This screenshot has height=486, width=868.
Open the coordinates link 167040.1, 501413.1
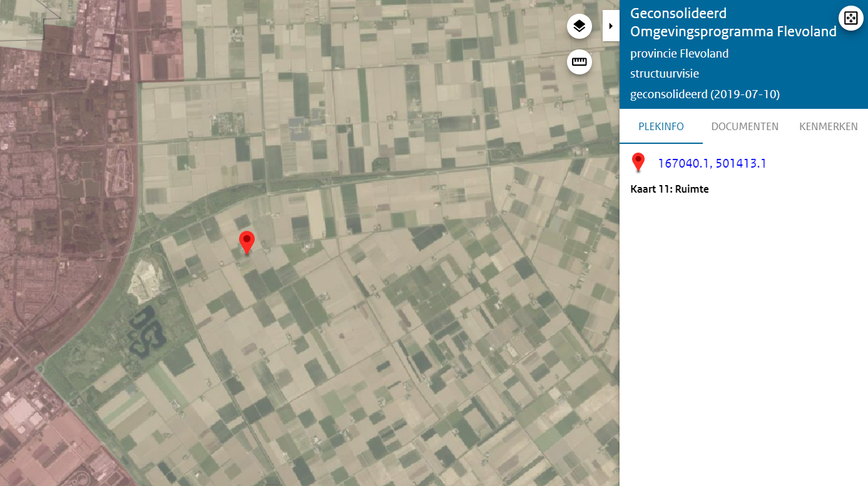(712, 163)
